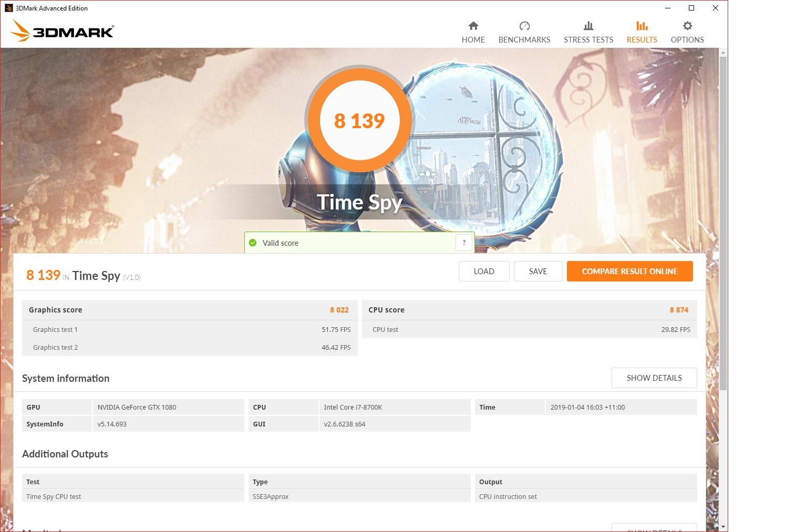Click the scrollbar down arrow

(723, 527)
